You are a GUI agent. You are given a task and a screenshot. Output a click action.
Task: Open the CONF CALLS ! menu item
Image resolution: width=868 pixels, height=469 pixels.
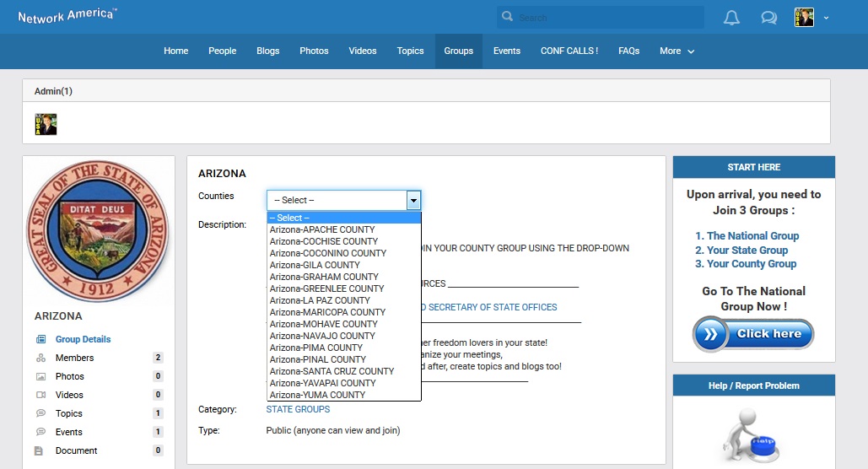click(569, 51)
